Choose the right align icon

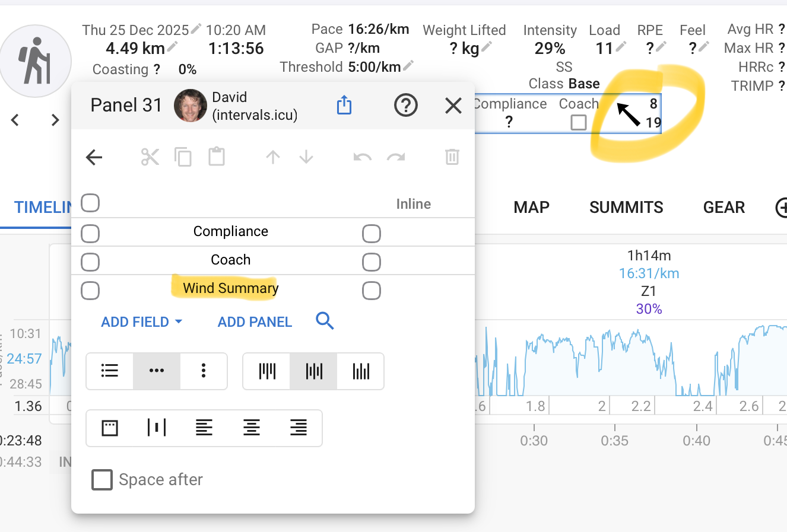coord(298,427)
